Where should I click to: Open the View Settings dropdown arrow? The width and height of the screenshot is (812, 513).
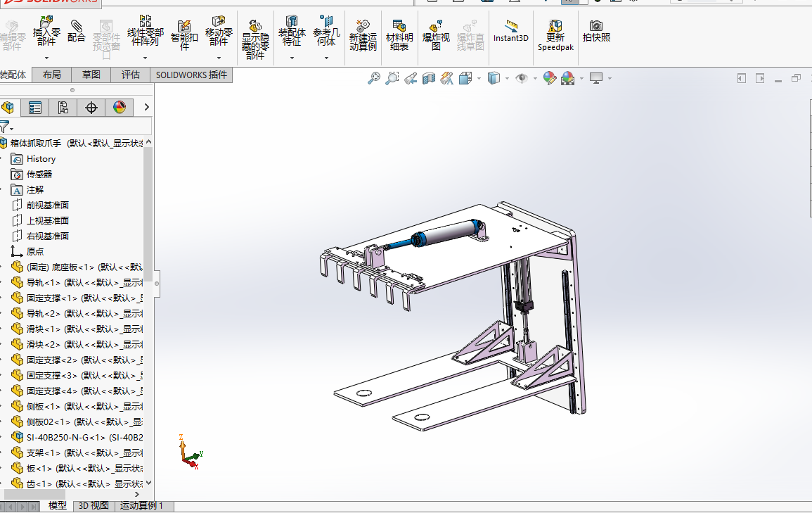(x=610, y=79)
